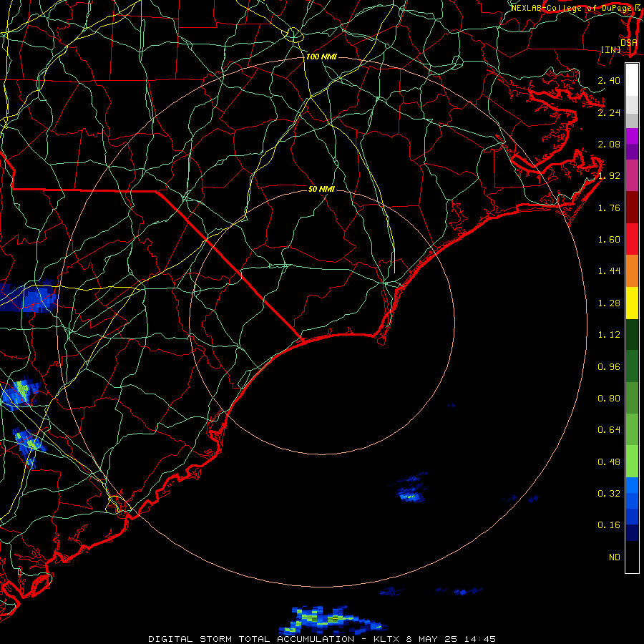Select the 1.76 legend value
This screenshot has height=644, width=644.
point(609,208)
